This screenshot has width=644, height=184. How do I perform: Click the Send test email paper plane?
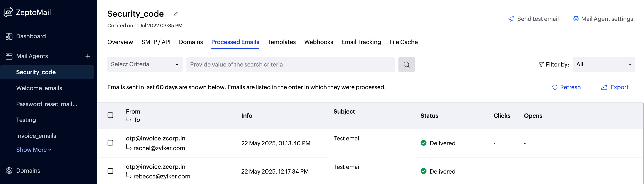pos(511,19)
